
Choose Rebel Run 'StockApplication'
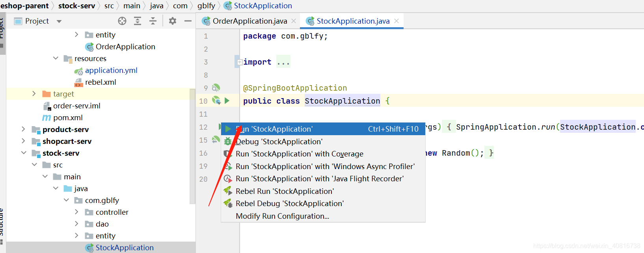click(x=323, y=191)
